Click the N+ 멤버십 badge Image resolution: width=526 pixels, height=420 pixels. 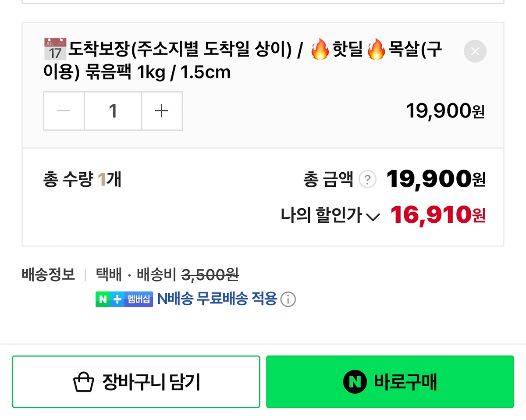point(124,299)
